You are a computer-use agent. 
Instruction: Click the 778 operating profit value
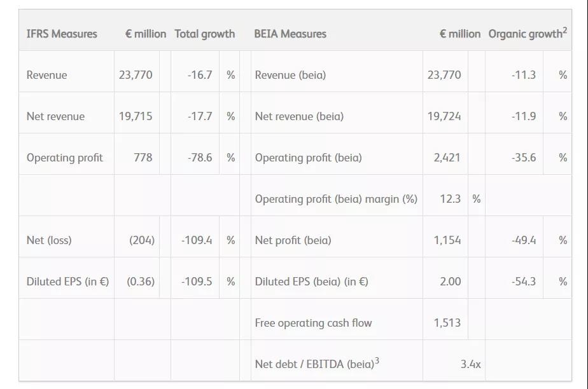(143, 158)
